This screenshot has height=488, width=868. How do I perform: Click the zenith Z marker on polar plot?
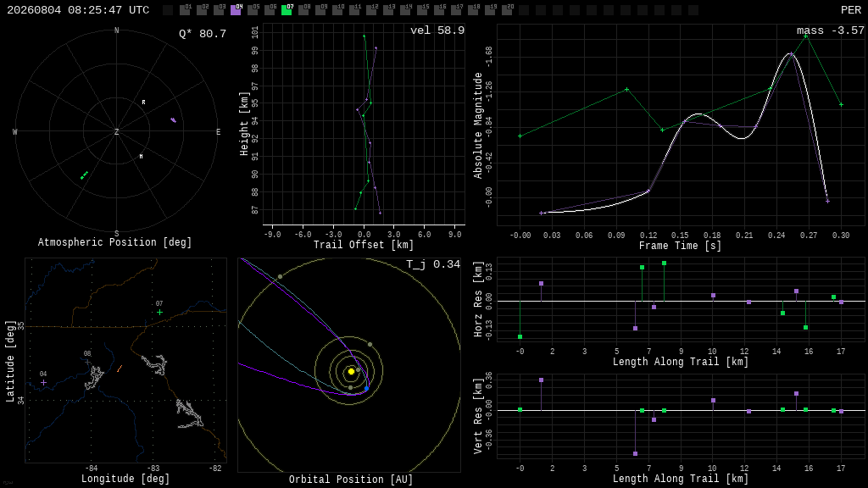click(116, 131)
